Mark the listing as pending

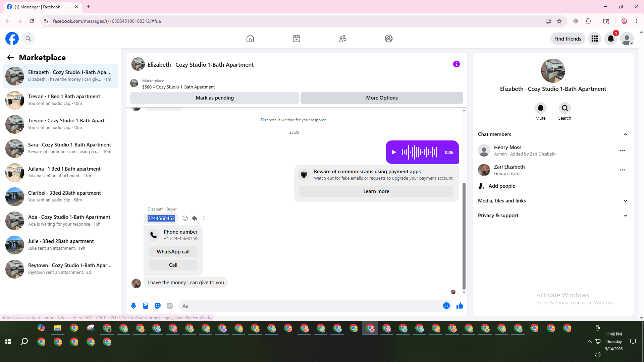click(x=215, y=98)
